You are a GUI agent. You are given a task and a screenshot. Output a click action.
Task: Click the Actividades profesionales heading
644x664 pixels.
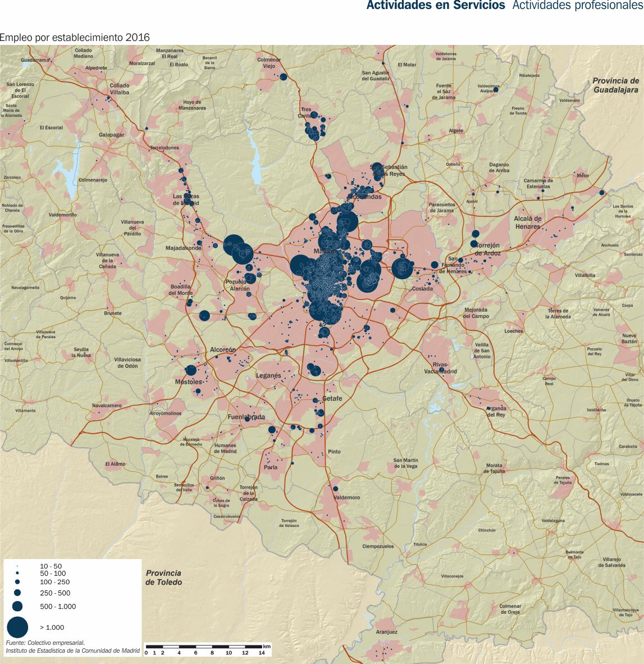click(x=578, y=6)
